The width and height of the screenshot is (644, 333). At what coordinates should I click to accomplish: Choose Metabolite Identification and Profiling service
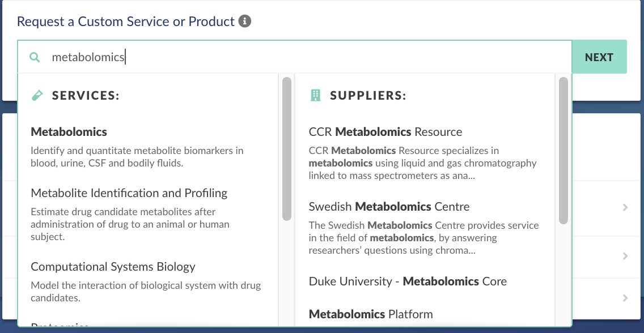pos(129,193)
